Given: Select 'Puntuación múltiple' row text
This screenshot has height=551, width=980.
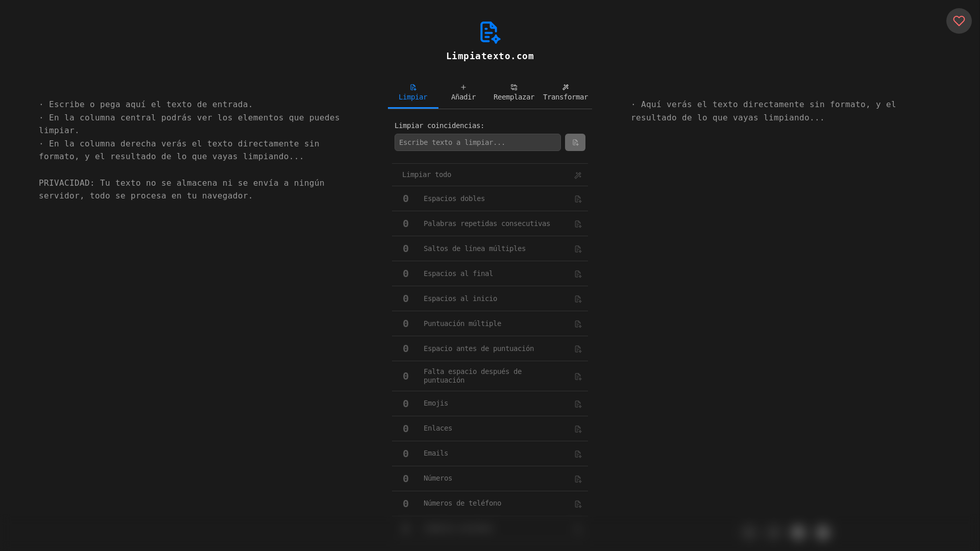Looking at the screenshot, I should point(462,323).
